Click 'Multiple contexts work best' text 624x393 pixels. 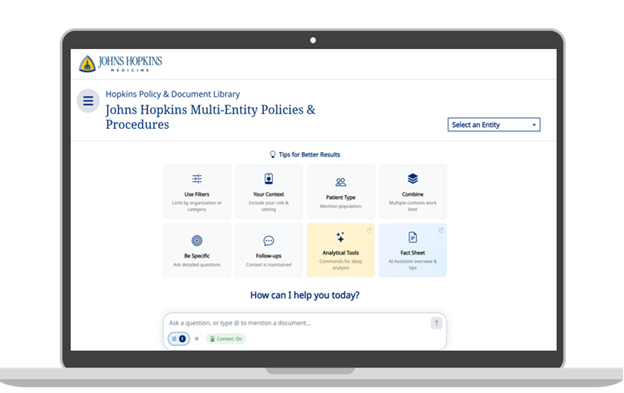click(x=413, y=206)
